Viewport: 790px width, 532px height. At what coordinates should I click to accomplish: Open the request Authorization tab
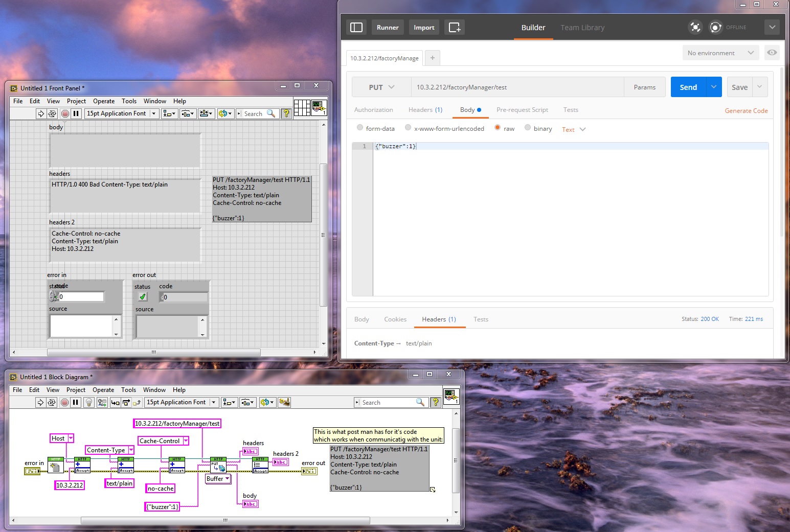tap(374, 110)
